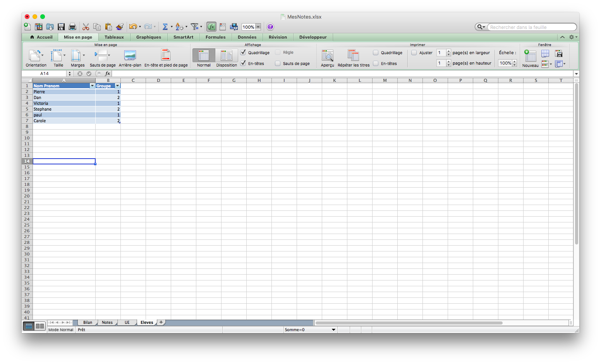This screenshot has width=601, height=364.
Task: Uncheck En-têtes under Affichage
Action: click(243, 63)
